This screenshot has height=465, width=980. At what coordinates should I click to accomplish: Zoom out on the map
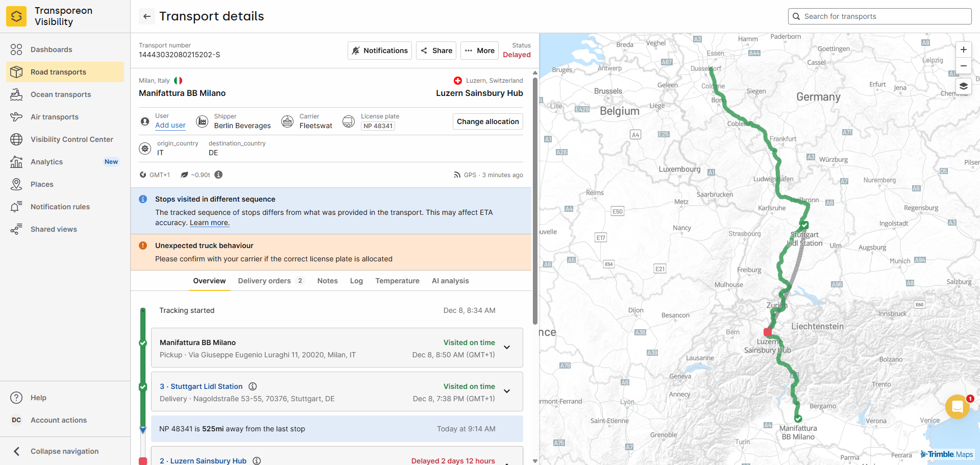(x=963, y=66)
